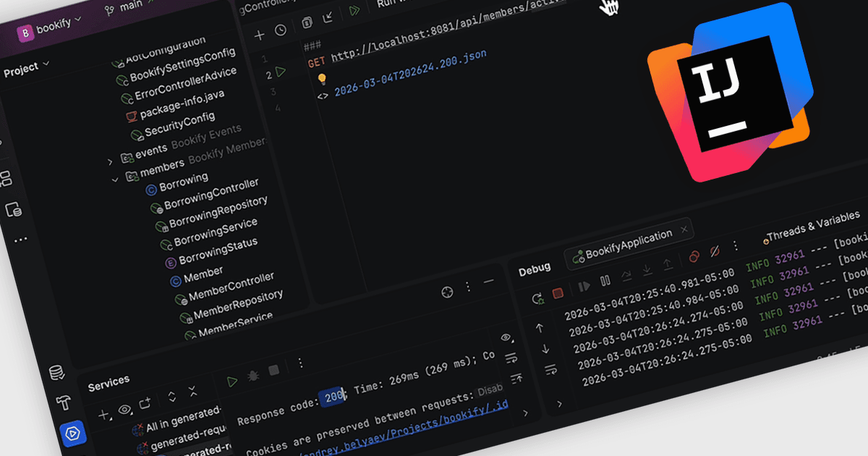Close the BookifyApplication debug tab
The width and height of the screenshot is (868, 456).
(684, 230)
